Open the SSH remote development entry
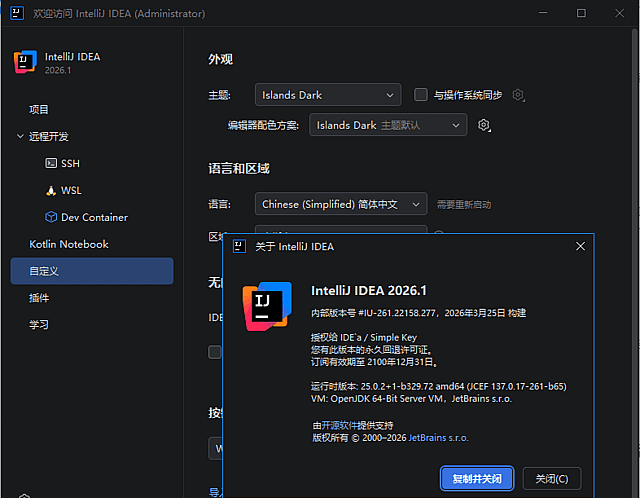The image size is (640, 498). [62, 163]
